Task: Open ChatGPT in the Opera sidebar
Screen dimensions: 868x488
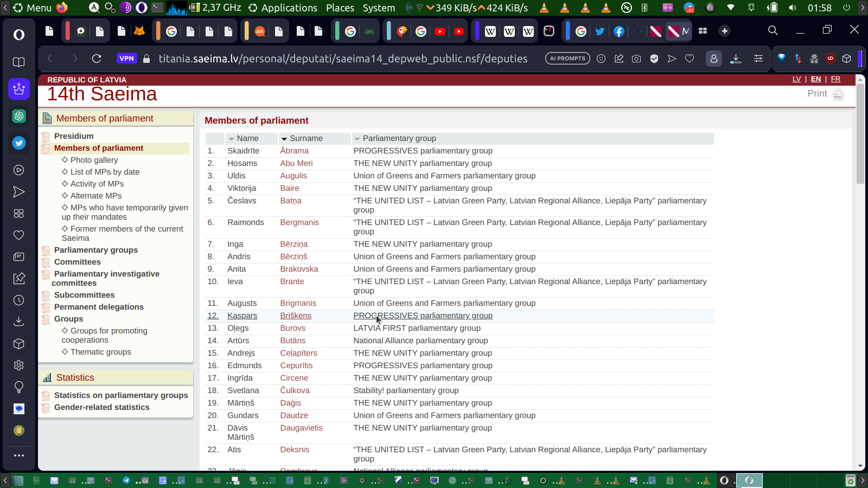Action: click(19, 116)
